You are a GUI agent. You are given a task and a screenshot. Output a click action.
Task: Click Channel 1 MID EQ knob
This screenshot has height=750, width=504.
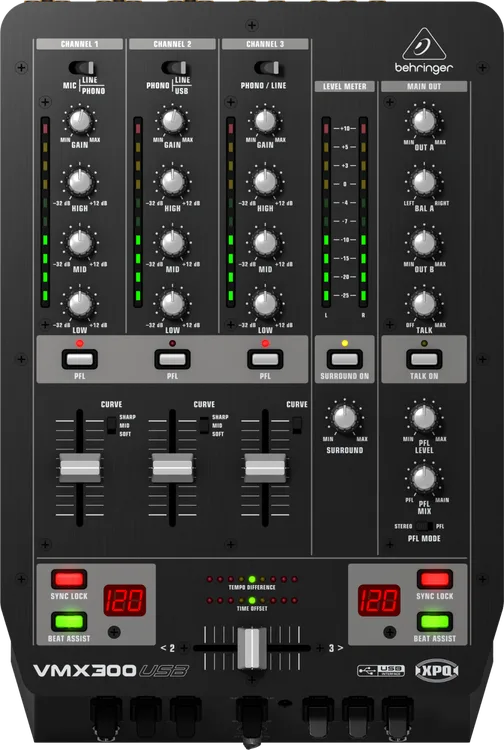[80, 243]
